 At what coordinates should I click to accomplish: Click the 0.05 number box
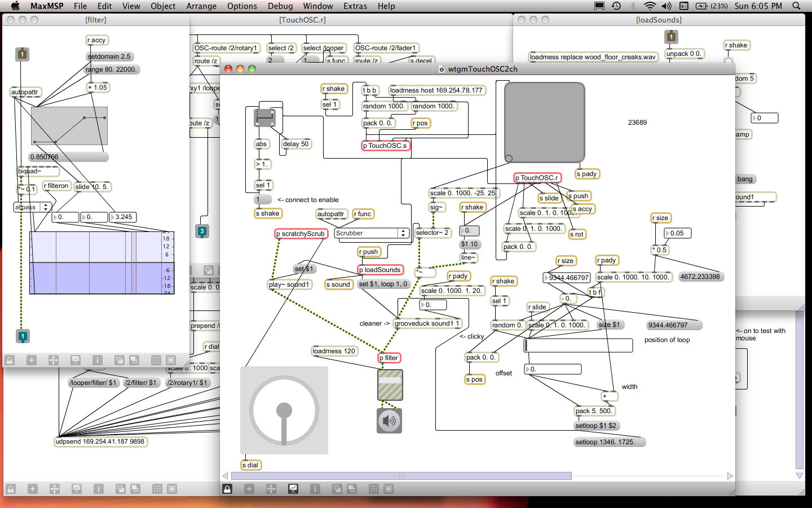tap(677, 233)
